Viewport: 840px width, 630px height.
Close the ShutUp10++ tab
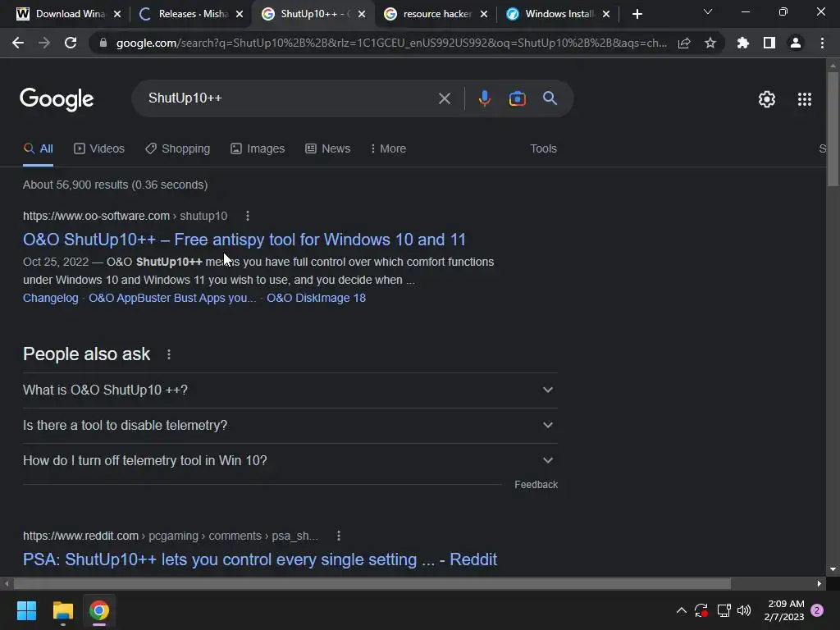362,14
